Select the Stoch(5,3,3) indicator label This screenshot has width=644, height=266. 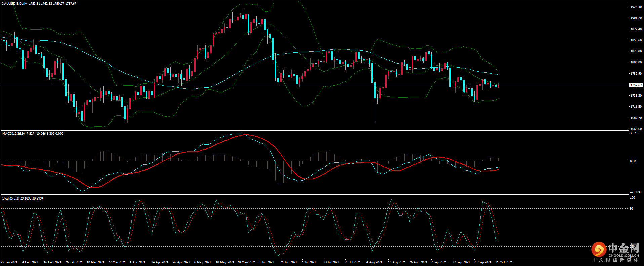11,198
